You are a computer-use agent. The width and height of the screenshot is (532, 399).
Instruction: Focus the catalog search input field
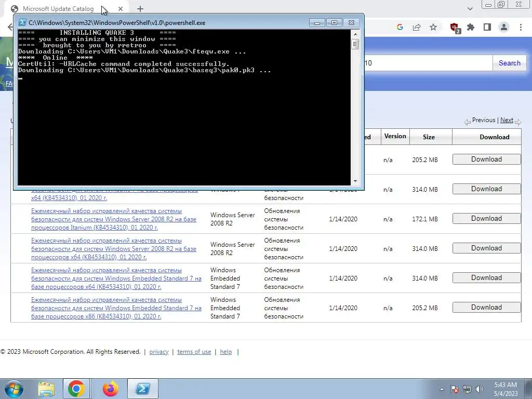(428, 63)
